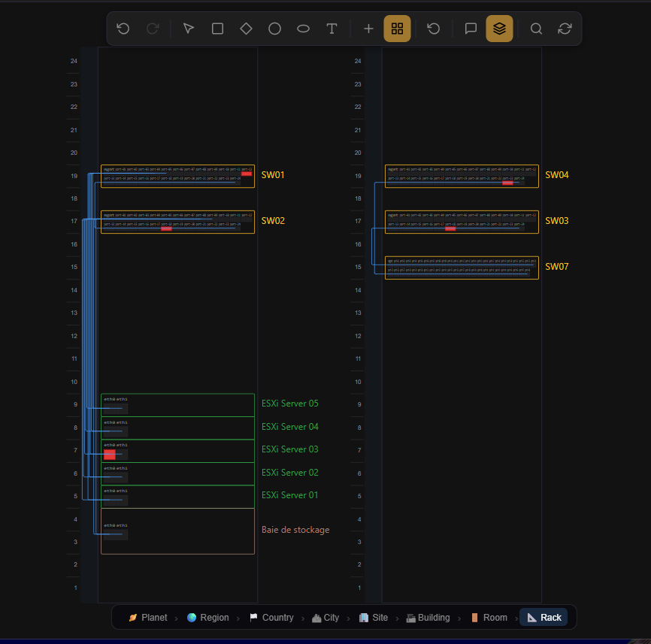
Task: Select the SW04 switch device
Action: click(x=462, y=177)
